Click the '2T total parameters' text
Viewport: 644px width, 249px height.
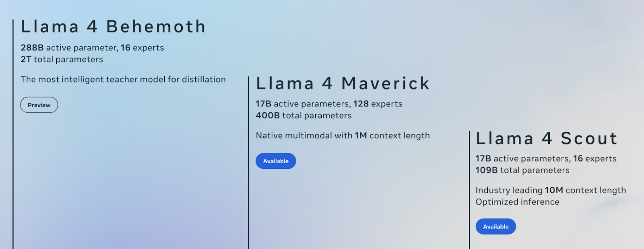pyautogui.click(x=62, y=60)
